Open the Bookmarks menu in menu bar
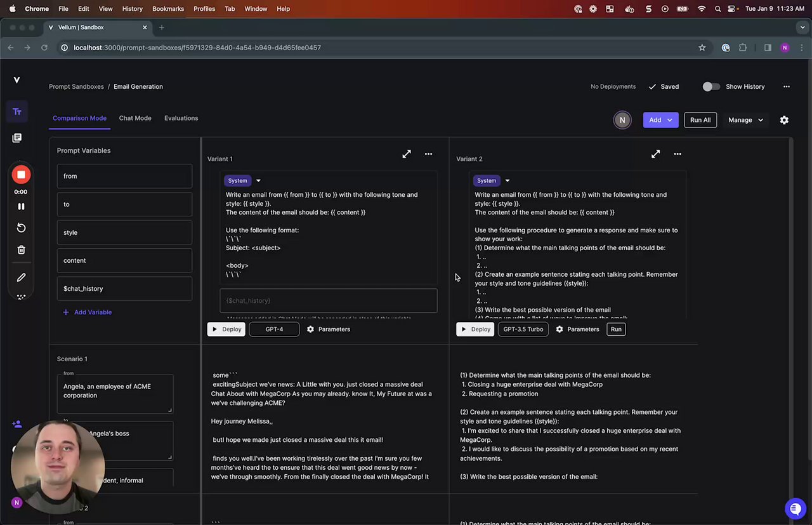 pos(168,9)
